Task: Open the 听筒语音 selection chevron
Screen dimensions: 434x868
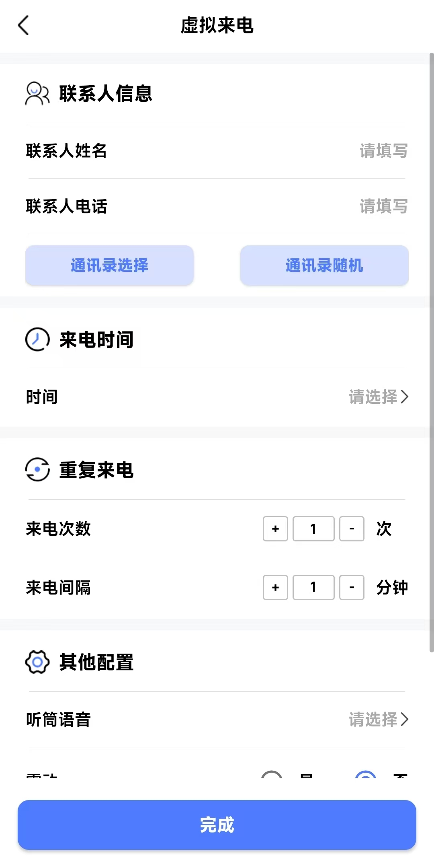Action: (x=404, y=719)
